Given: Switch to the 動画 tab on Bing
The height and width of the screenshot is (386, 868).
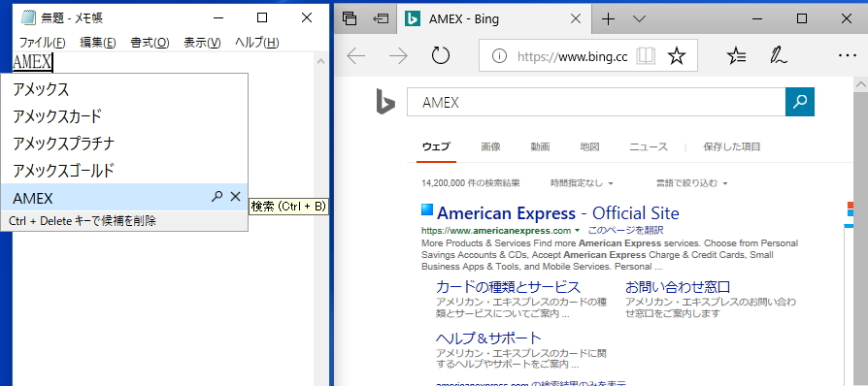Looking at the screenshot, I should pyautogui.click(x=540, y=147).
